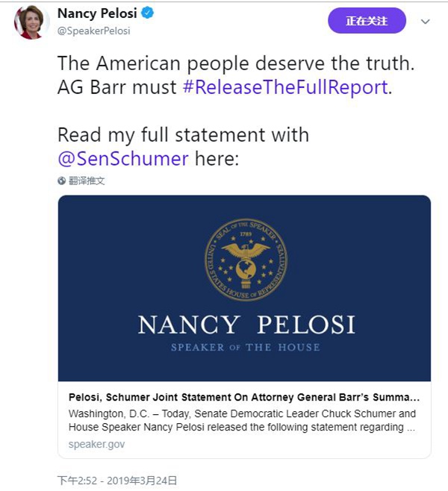Click the NANCY PELOSI banner title in card
Screen dimensions: 448x491
point(246,325)
